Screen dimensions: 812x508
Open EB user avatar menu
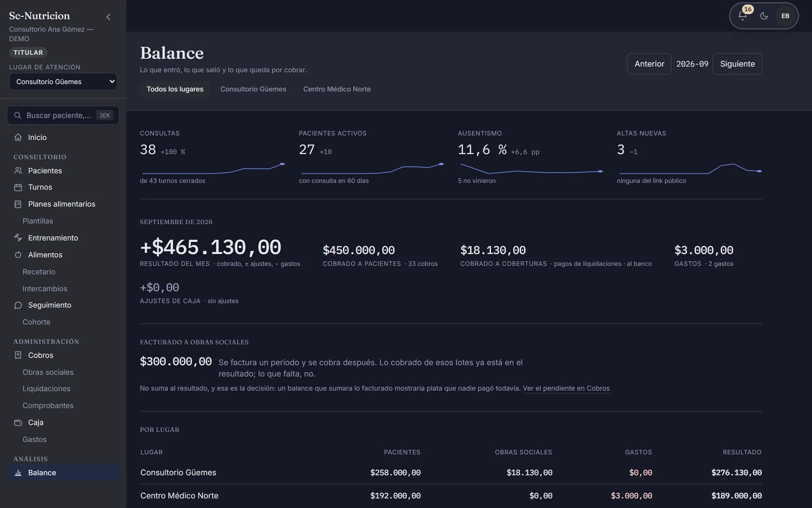(785, 16)
